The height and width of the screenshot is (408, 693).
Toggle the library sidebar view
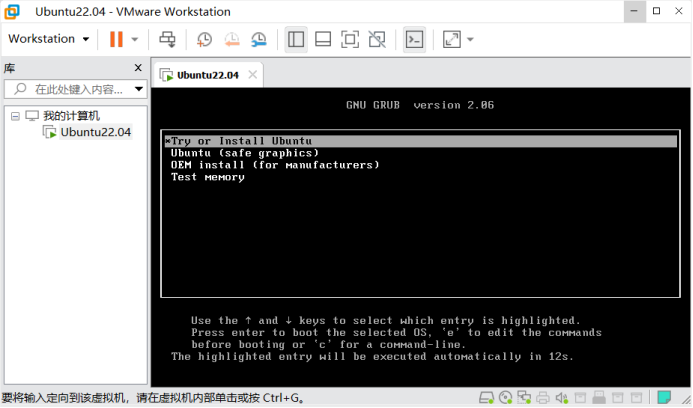coord(296,39)
